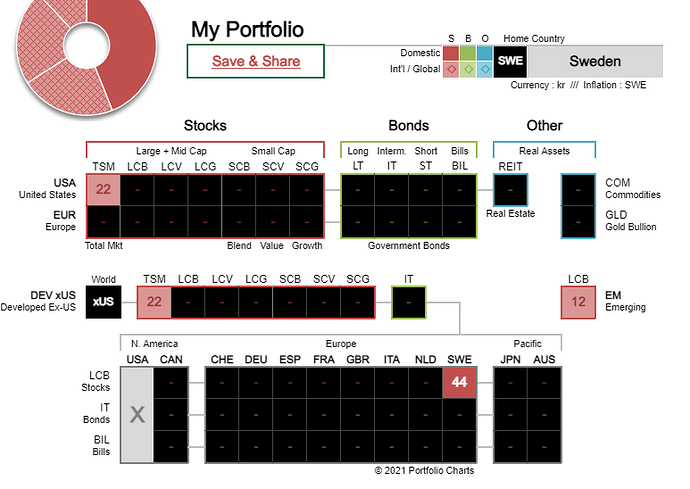
Task: Click the REIT Real Estate cell
Action: pyautogui.click(x=510, y=189)
